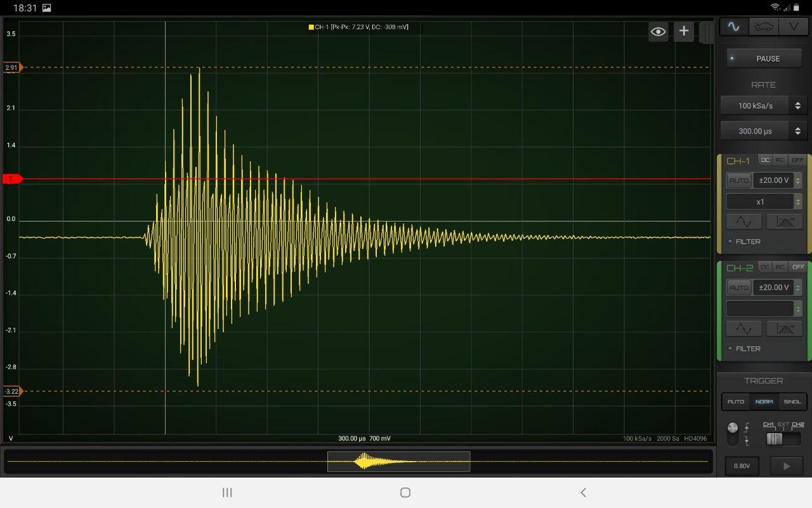812x508 pixels.
Task: Select the falling edge trigger icon
Action: 748,439
